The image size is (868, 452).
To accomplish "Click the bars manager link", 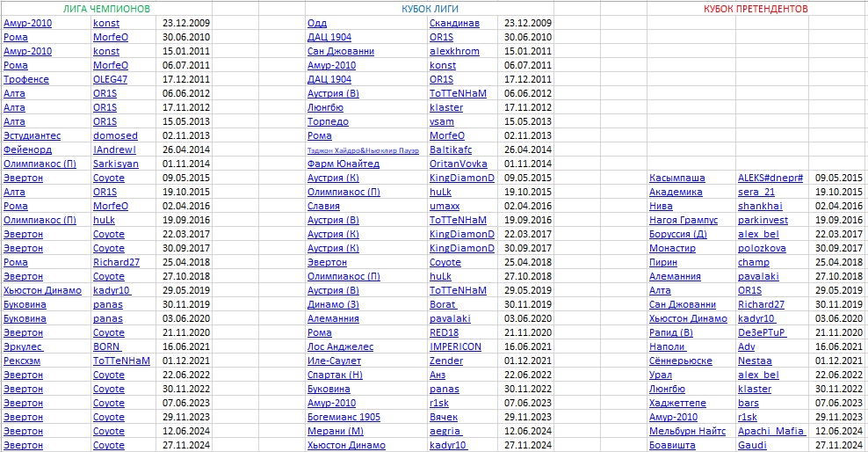I will click(x=749, y=404).
